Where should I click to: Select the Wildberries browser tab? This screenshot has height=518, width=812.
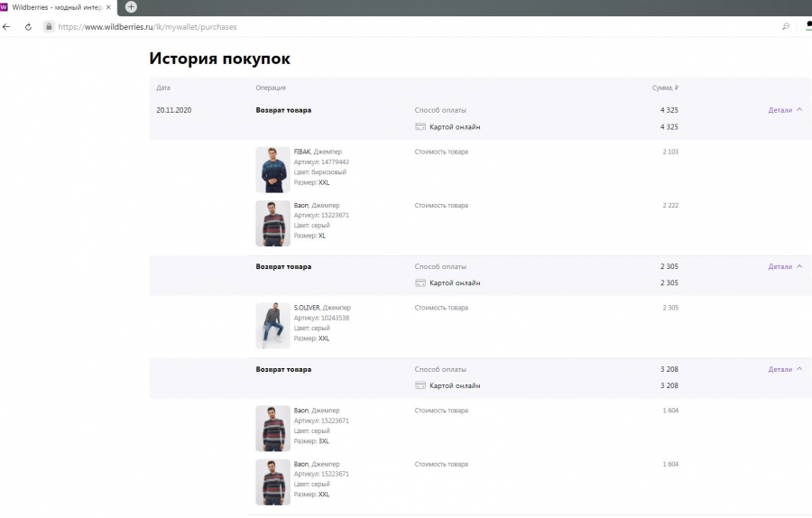(x=57, y=7)
